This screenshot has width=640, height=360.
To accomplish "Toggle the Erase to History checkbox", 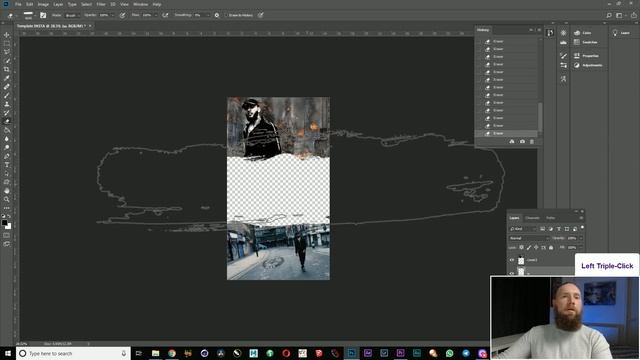I will [x=227, y=15].
